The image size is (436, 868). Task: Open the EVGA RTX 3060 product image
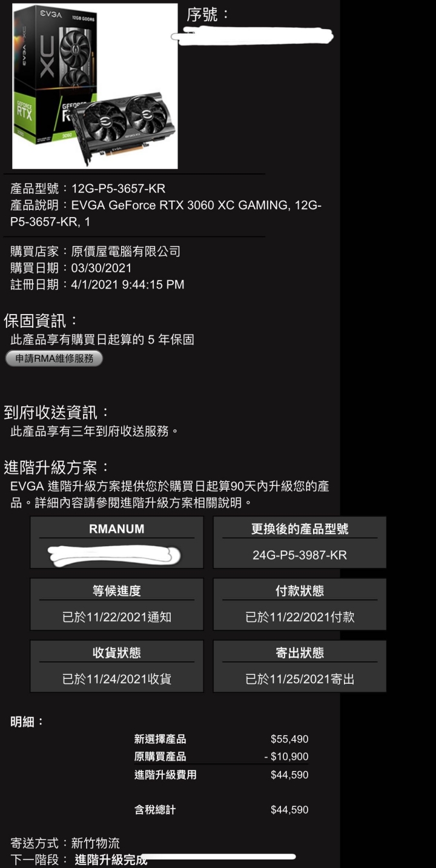click(95, 86)
